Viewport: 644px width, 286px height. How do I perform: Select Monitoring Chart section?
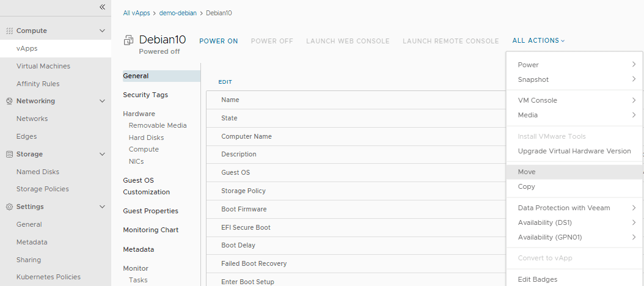[x=151, y=230]
